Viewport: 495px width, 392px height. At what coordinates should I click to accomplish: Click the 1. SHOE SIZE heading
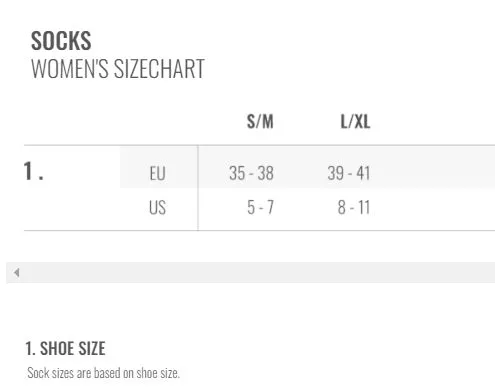[x=65, y=349]
